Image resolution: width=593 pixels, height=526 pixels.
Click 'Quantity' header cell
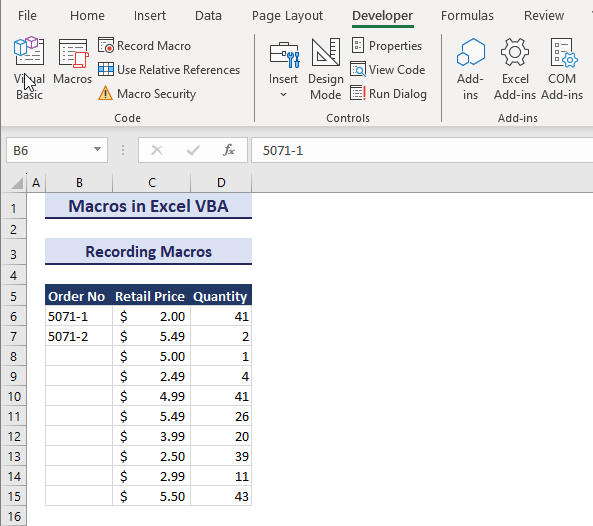pyautogui.click(x=221, y=296)
